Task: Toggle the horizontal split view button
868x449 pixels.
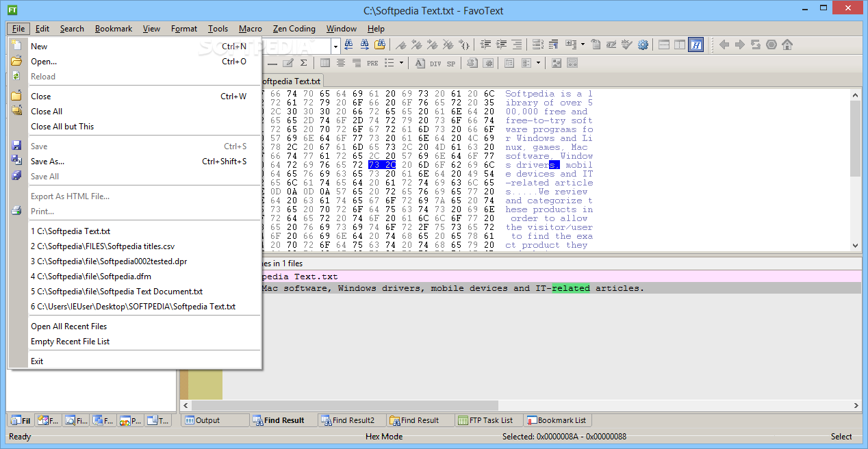Action: click(x=663, y=44)
